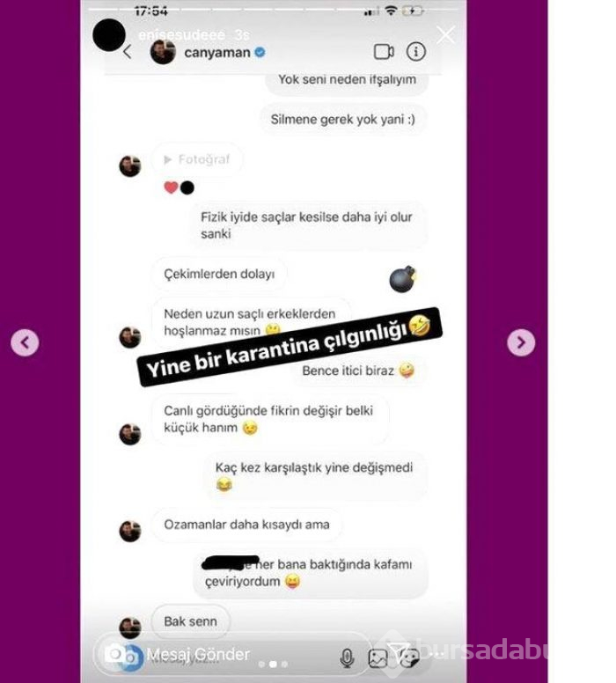The height and width of the screenshot is (683, 616).
Task: Tap the heart reaction under Fotoğraf
Action: 171,187
